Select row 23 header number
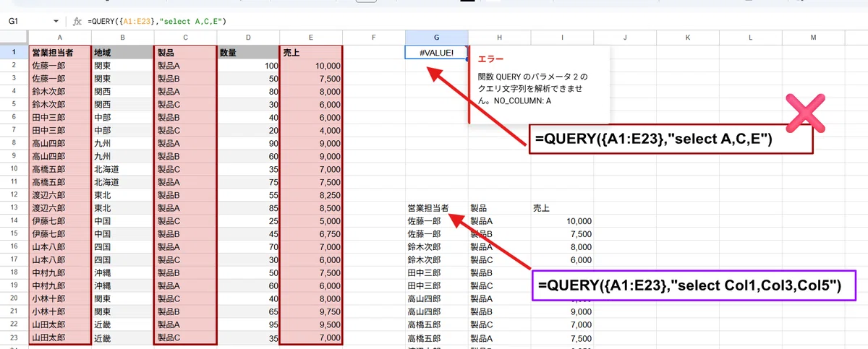Image resolution: width=868 pixels, height=349 pixels. tap(14, 337)
